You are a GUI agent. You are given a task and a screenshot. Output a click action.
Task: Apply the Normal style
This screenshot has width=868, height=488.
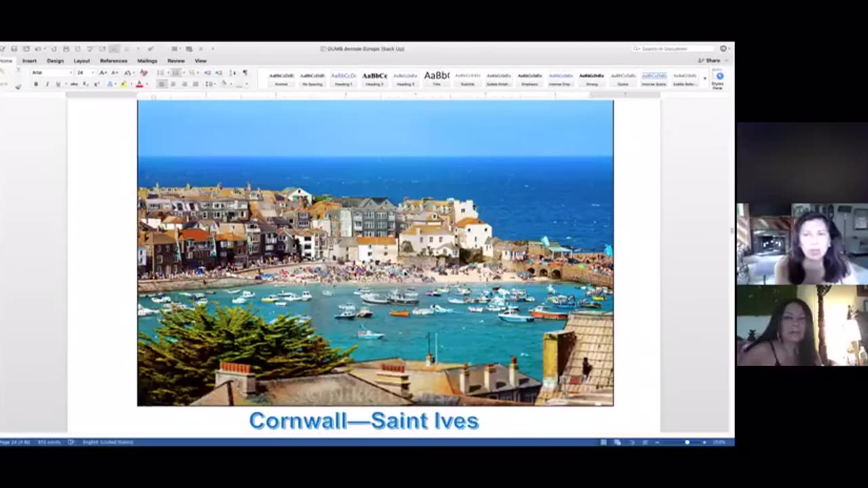[x=281, y=79]
